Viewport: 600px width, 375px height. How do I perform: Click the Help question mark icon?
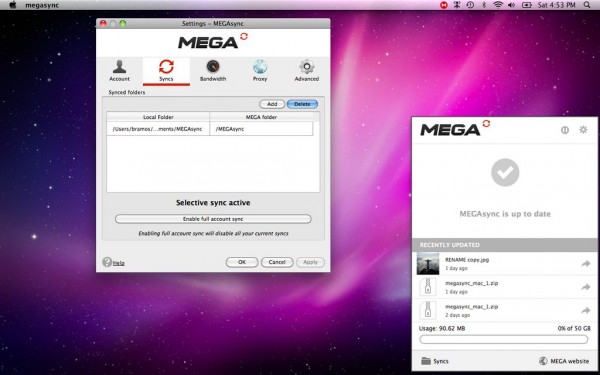point(107,262)
